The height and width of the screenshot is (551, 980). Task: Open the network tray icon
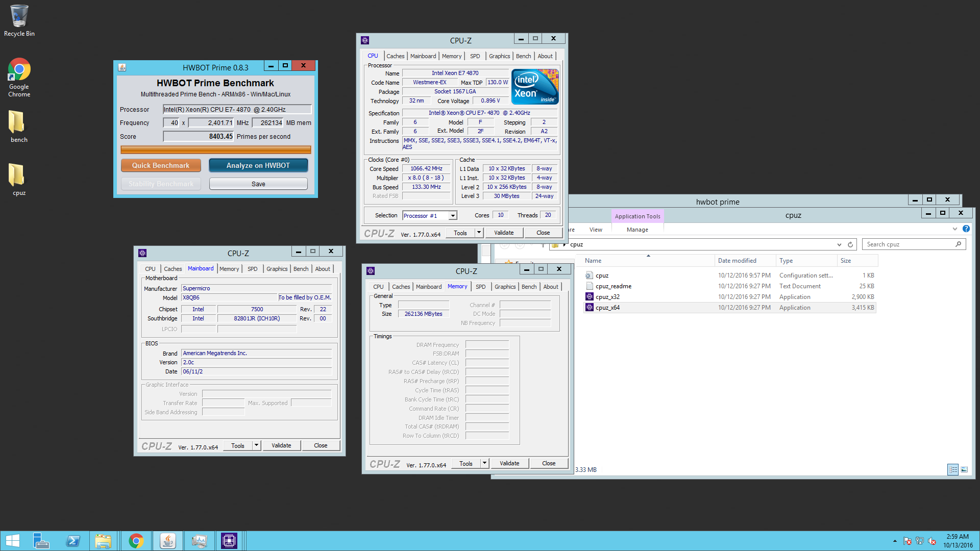click(x=920, y=541)
